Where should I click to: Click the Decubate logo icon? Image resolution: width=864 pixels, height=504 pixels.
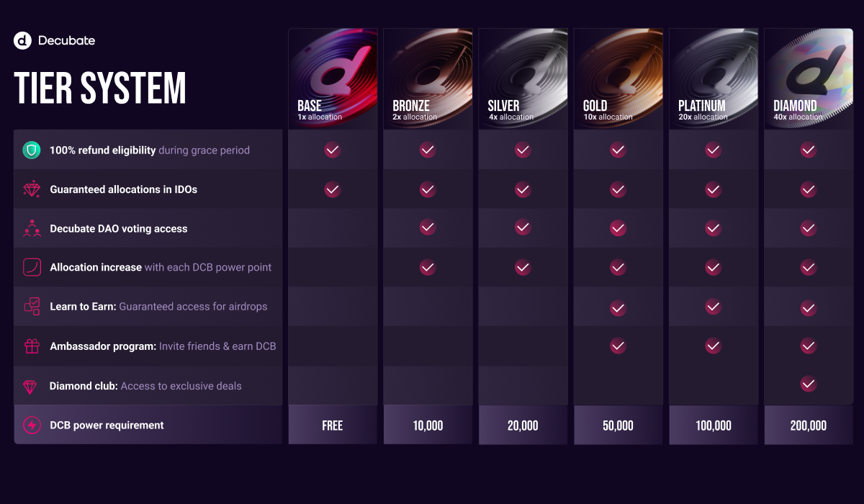tap(22, 40)
